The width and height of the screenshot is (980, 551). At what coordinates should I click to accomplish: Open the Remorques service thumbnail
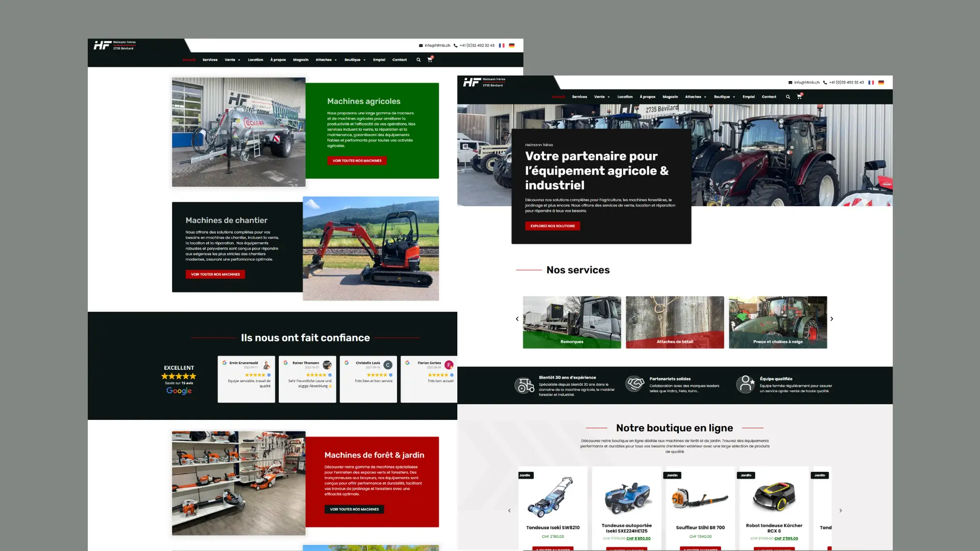(572, 322)
